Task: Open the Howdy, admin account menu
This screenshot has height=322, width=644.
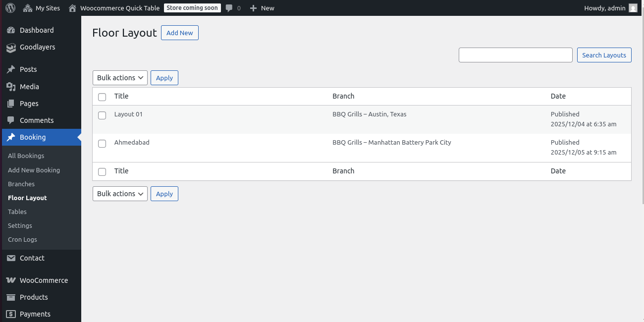Action: click(610, 8)
